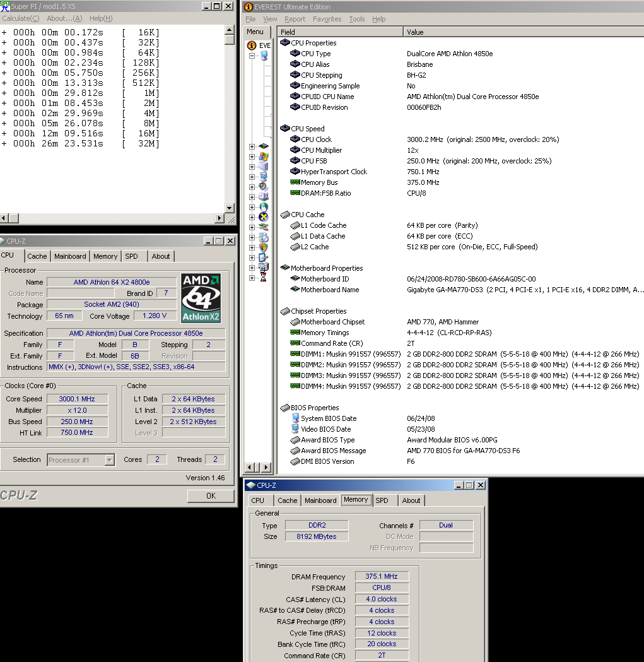Open About tab in bottom CPU-Z window
Screen dimensions: 644x662
pyautogui.click(x=411, y=500)
